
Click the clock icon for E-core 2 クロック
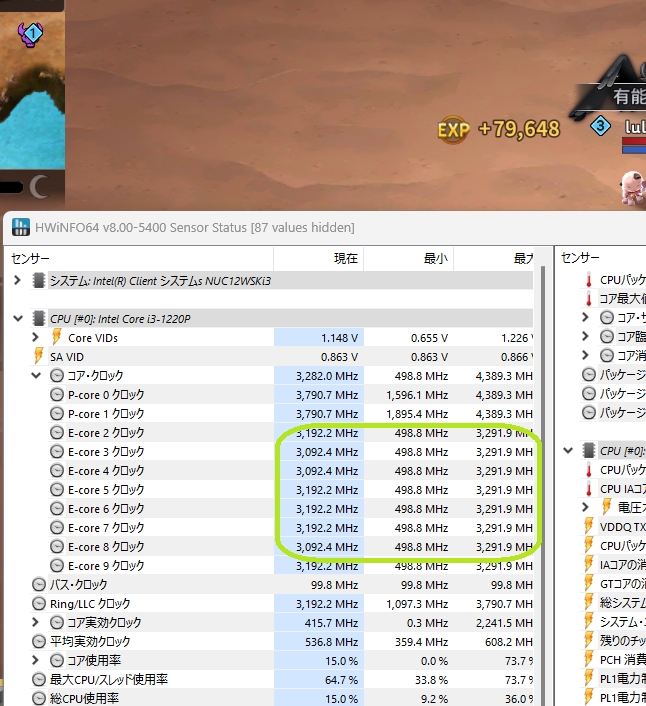57,433
